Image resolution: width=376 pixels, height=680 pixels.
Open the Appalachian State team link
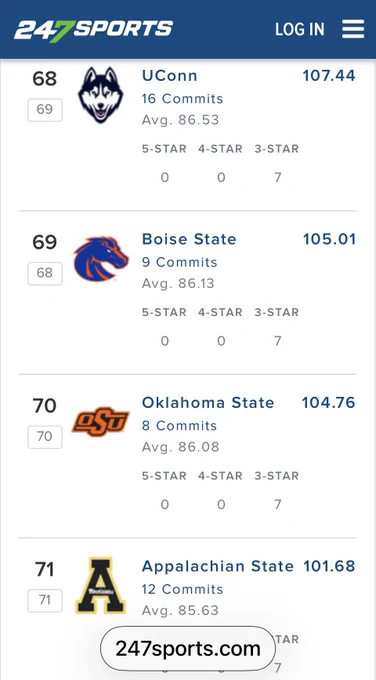[x=218, y=566]
